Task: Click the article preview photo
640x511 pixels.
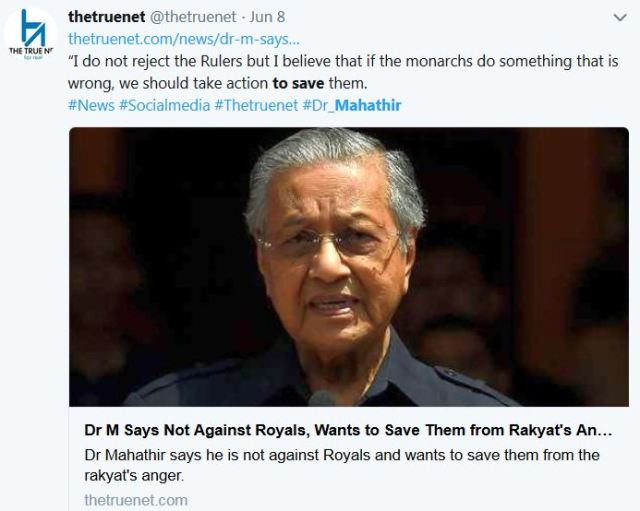Action: click(349, 267)
